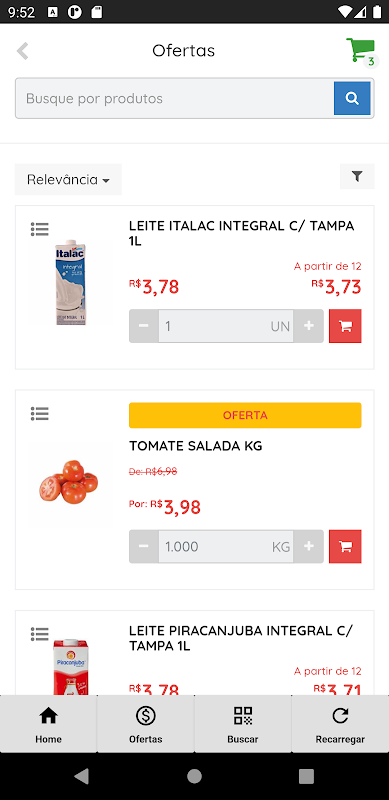Open list icon on Tomate Salada card

(39, 414)
